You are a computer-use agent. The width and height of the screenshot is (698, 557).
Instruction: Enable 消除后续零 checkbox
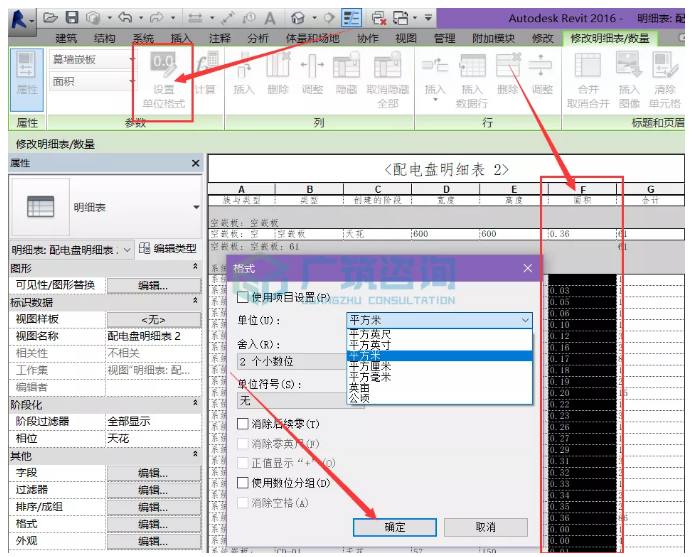point(243,424)
